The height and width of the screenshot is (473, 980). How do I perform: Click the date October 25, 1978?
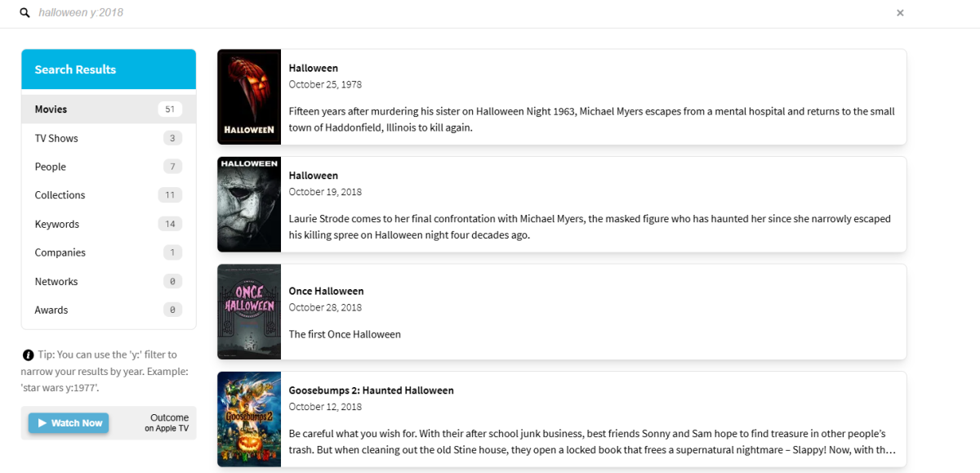point(325,85)
